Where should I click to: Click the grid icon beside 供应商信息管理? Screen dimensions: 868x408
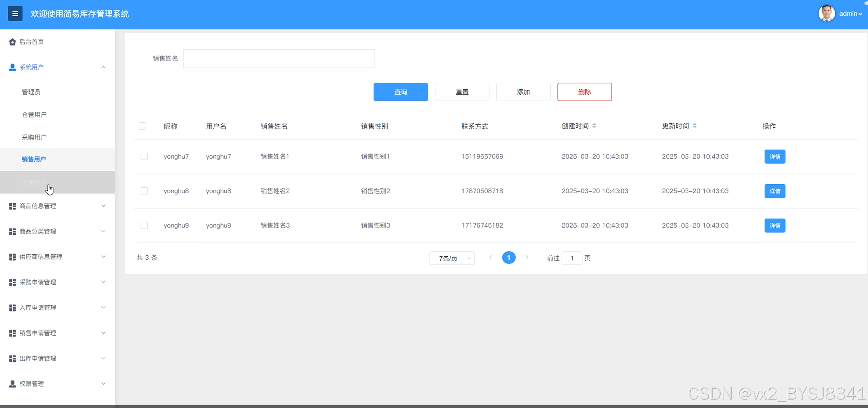click(13, 257)
